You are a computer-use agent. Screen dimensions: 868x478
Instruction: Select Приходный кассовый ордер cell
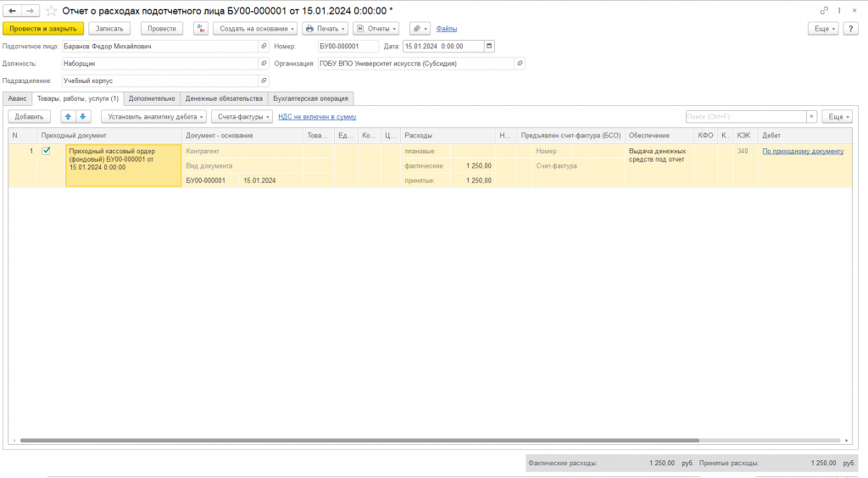pyautogui.click(x=123, y=165)
